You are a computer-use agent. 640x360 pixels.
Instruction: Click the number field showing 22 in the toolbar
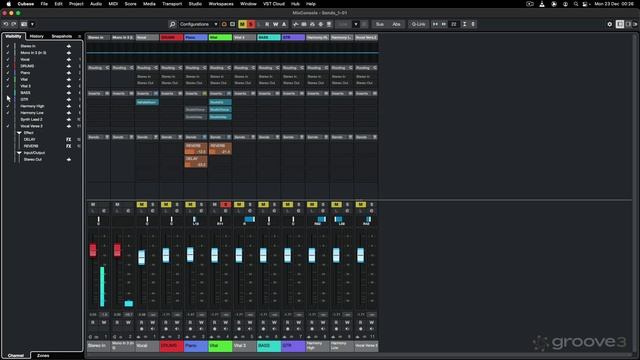[453, 24]
